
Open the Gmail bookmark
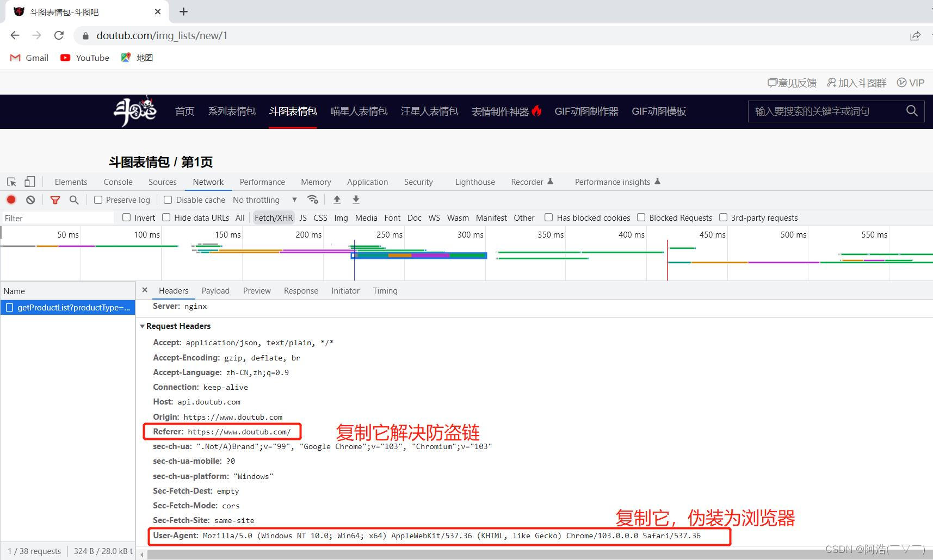tap(29, 58)
